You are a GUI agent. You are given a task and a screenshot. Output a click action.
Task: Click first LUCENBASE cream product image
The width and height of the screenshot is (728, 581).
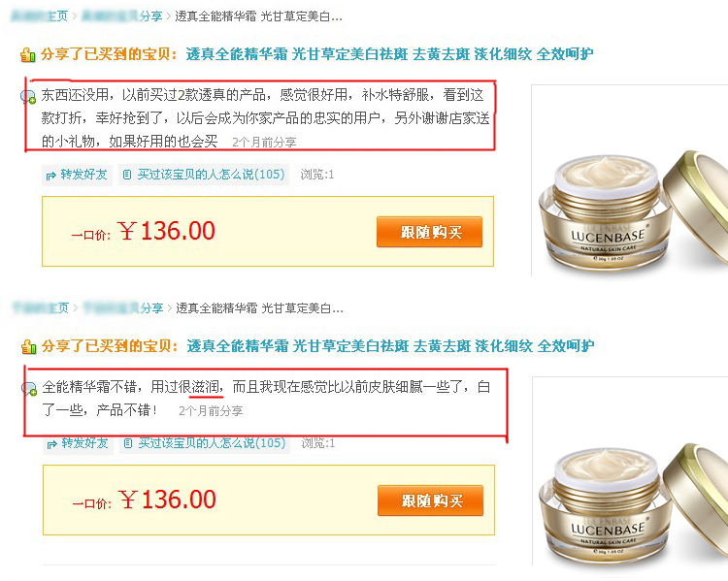point(630,180)
